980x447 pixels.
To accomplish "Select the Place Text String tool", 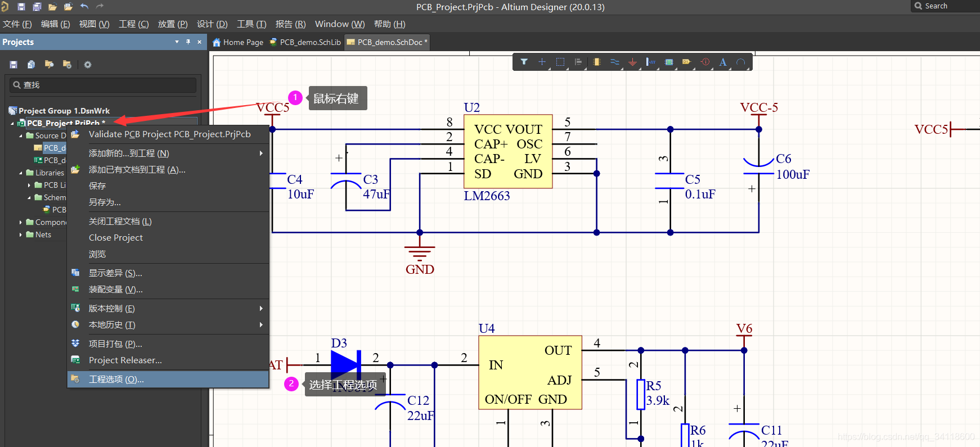I will coord(723,62).
